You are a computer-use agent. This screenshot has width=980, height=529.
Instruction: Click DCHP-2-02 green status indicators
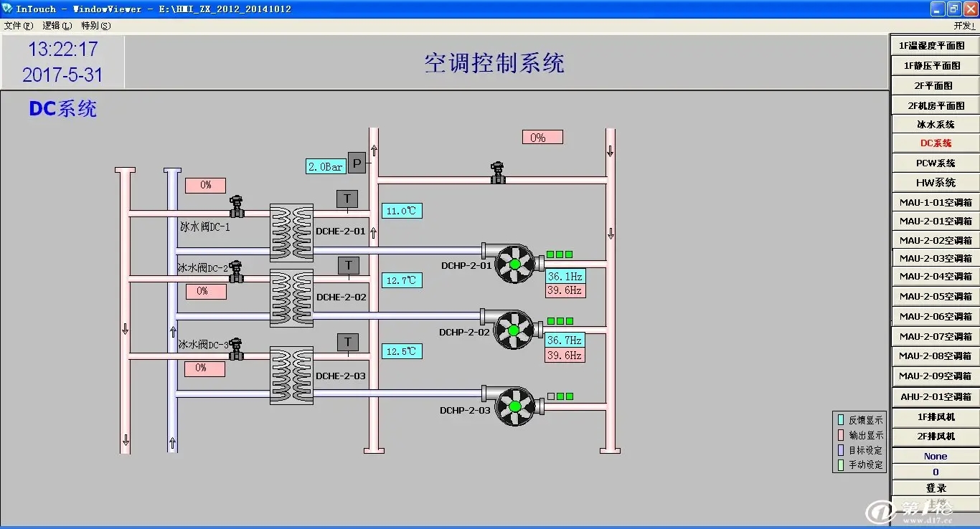click(560, 321)
